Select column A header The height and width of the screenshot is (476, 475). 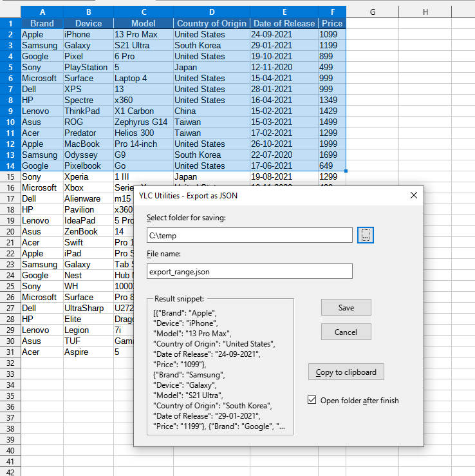coord(42,12)
